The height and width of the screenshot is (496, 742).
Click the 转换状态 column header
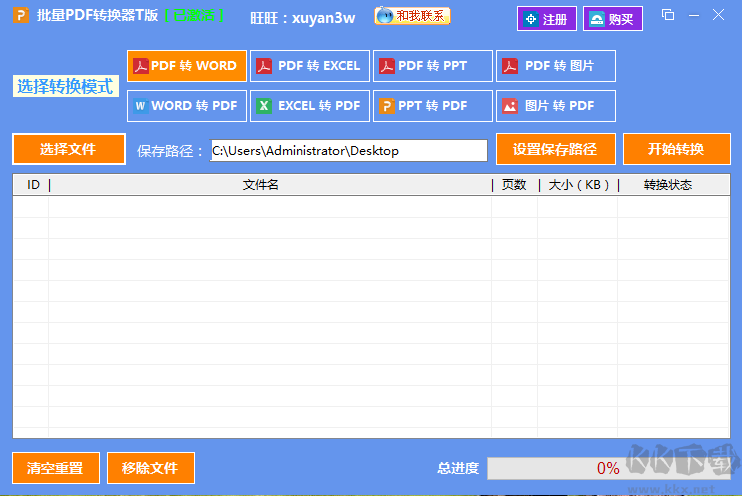667,185
